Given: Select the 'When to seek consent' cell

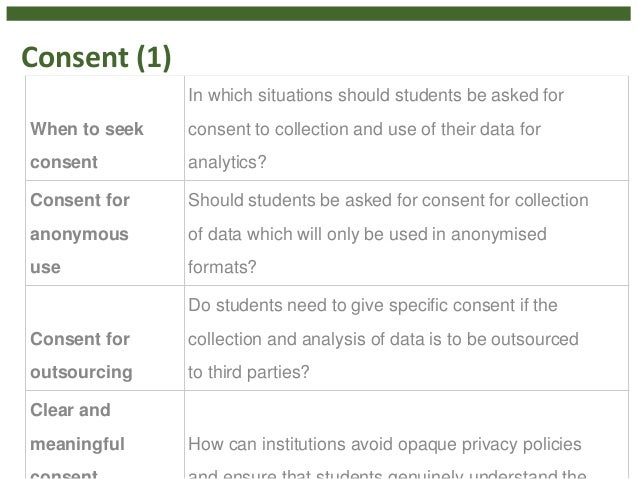Looking at the screenshot, I should [105, 128].
